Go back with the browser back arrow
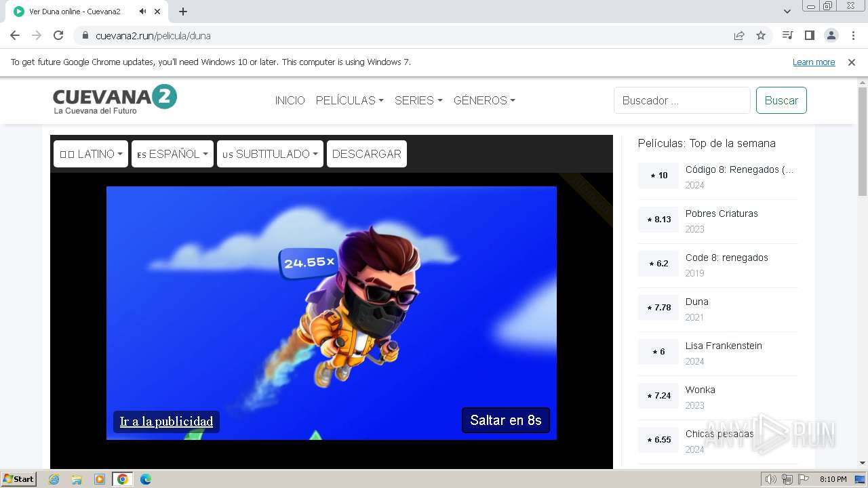This screenshot has width=868, height=488. pos(15,35)
